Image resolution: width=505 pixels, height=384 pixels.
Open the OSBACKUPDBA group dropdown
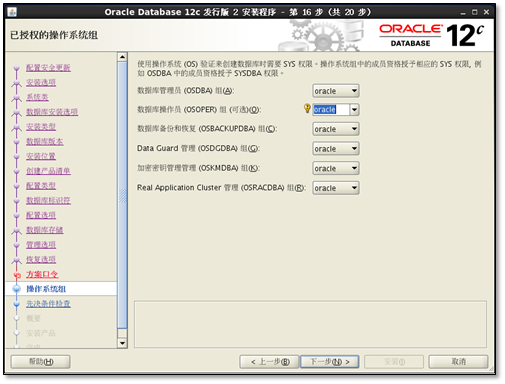click(x=336, y=129)
